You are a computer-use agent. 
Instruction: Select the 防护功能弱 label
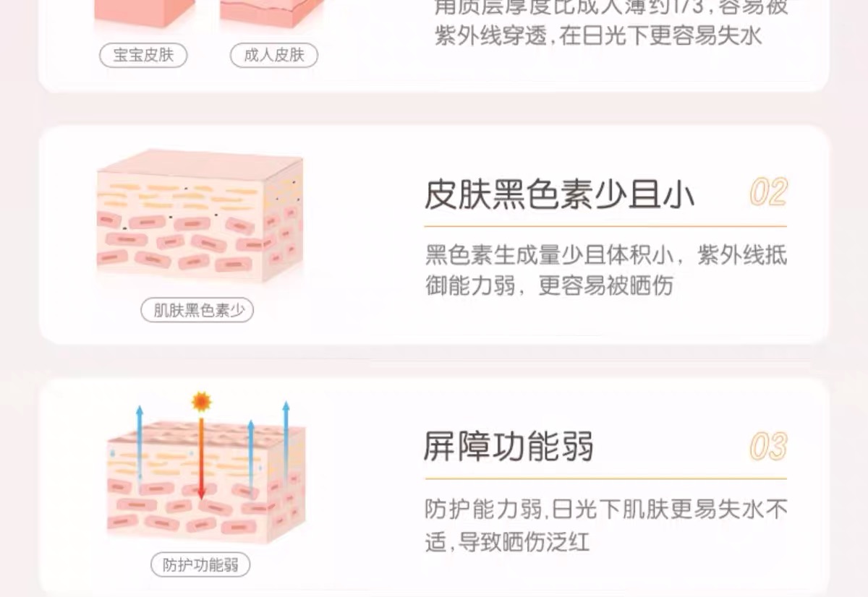[200, 564]
